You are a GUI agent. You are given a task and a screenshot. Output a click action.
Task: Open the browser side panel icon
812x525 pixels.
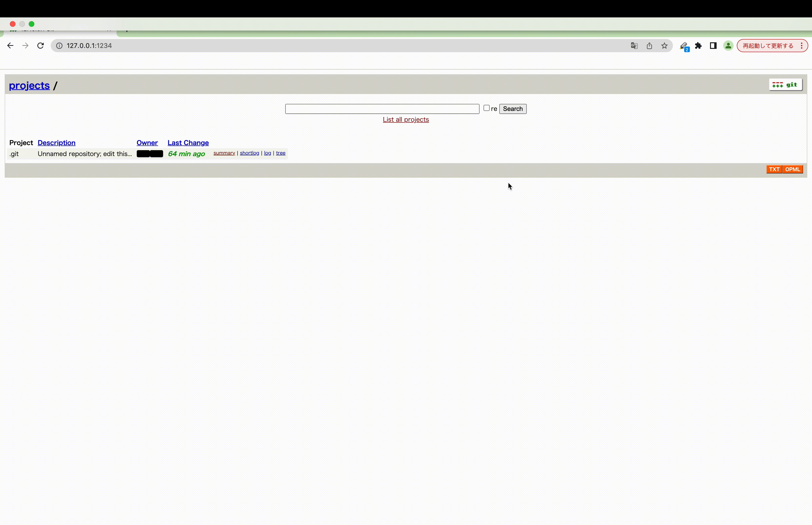(x=713, y=45)
